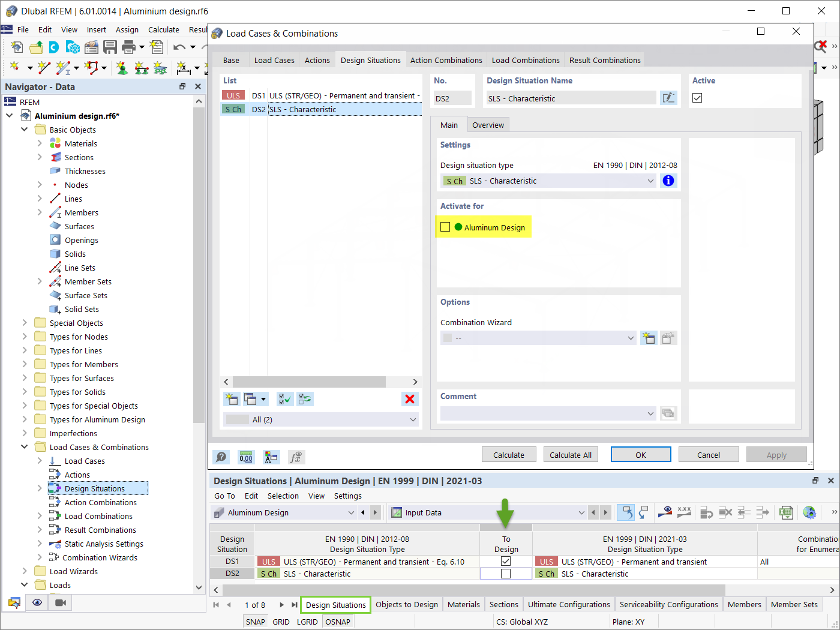The width and height of the screenshot is (840, 630).
Task: Expand the Basic Objects folder in the navigator
Action: tap(25, 129)
